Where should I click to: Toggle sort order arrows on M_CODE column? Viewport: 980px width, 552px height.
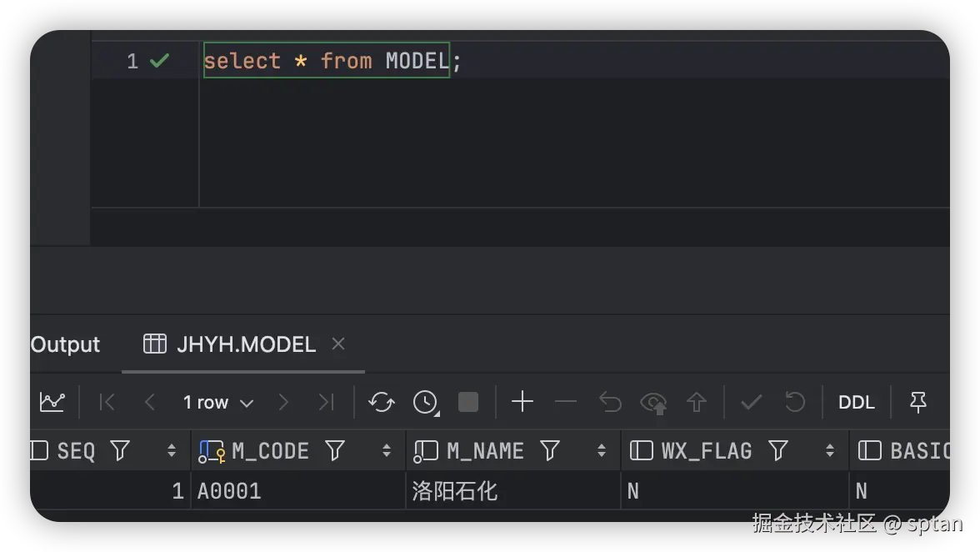pyautogui.click(x=387, y=451)
